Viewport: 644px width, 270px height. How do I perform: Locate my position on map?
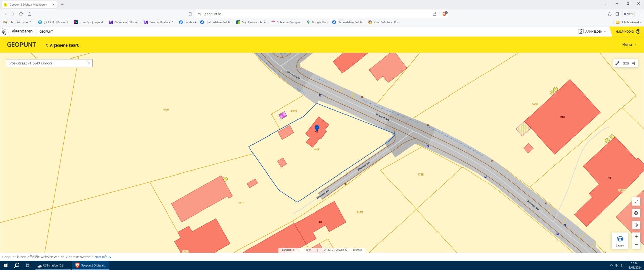(636, 225)
